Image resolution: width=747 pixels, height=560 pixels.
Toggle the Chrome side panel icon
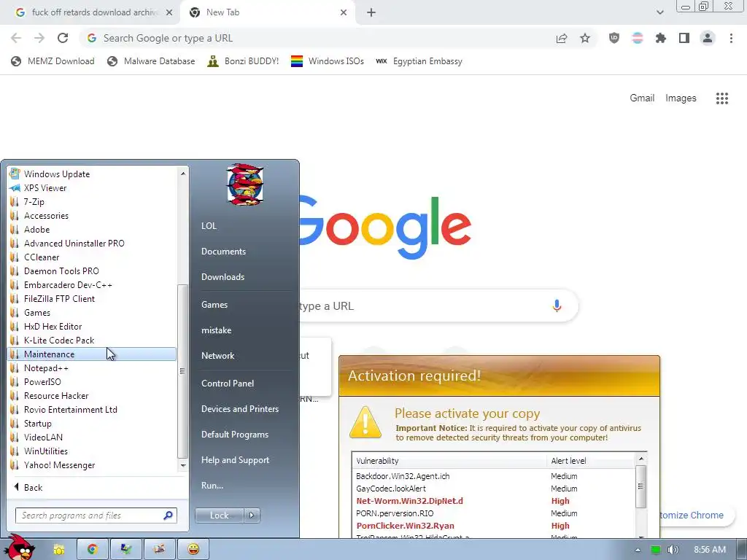tap(684, 38)
